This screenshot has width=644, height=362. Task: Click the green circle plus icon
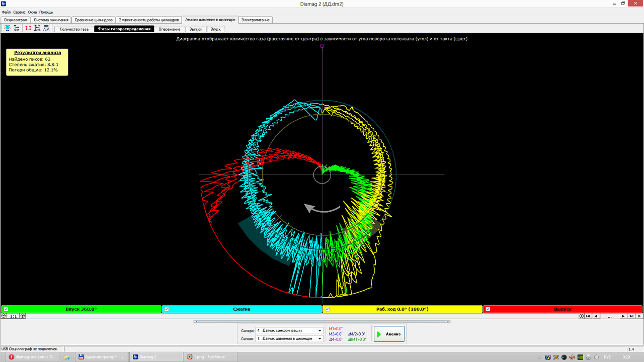[x=582, y=316]
